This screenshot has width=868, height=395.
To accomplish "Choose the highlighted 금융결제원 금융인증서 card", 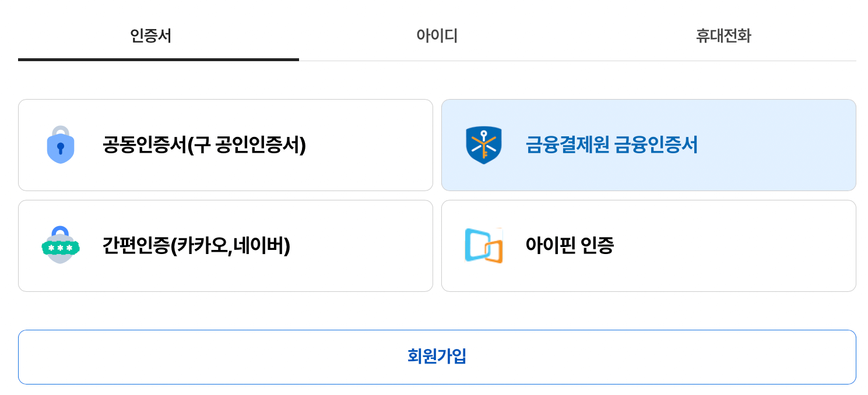I will pyautogui.click(x=648, y=144).
